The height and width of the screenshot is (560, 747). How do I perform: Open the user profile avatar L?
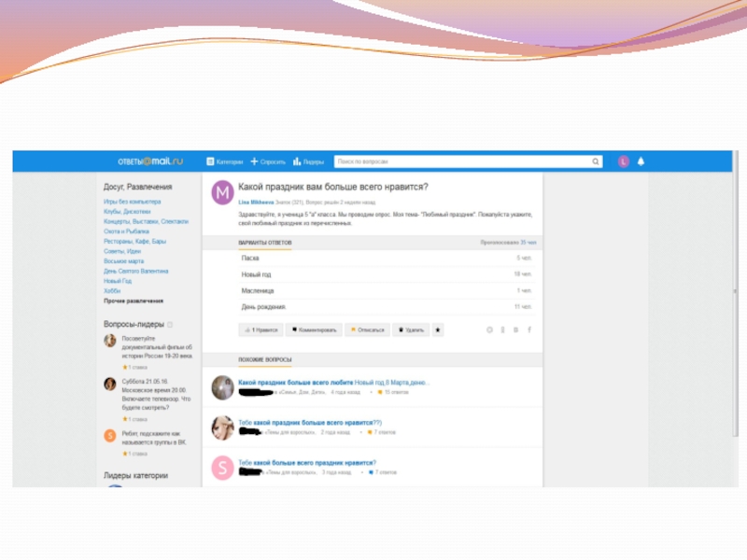click(x=624, y=161)
